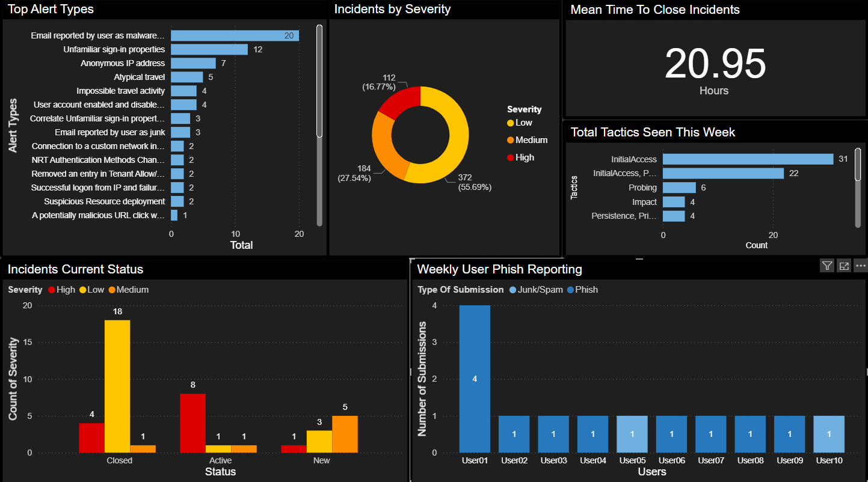
Task: Click the User03 submissions bar
Action: [553, 434]
